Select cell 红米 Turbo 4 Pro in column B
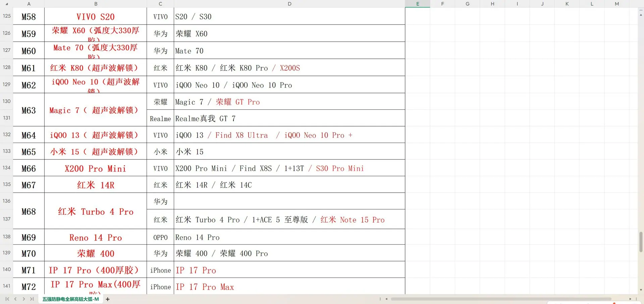 pos(96,211)
